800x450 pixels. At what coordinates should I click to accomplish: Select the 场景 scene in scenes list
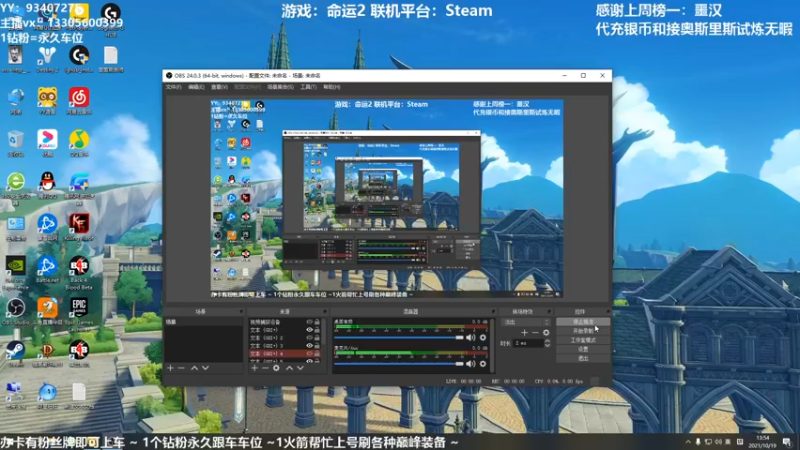(203, 322)
